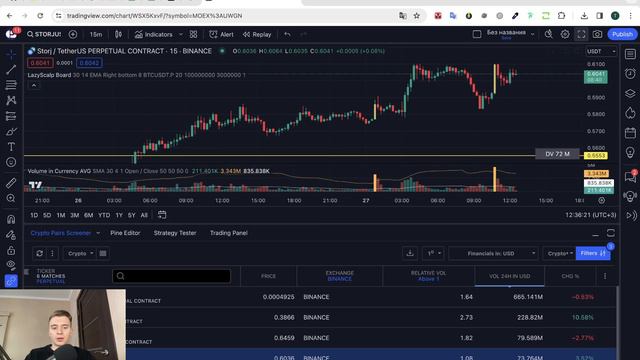Select the patterns drawing tool
Image resolution: width=640 pixels, height=360 pixels.
[x=11, y=100]
